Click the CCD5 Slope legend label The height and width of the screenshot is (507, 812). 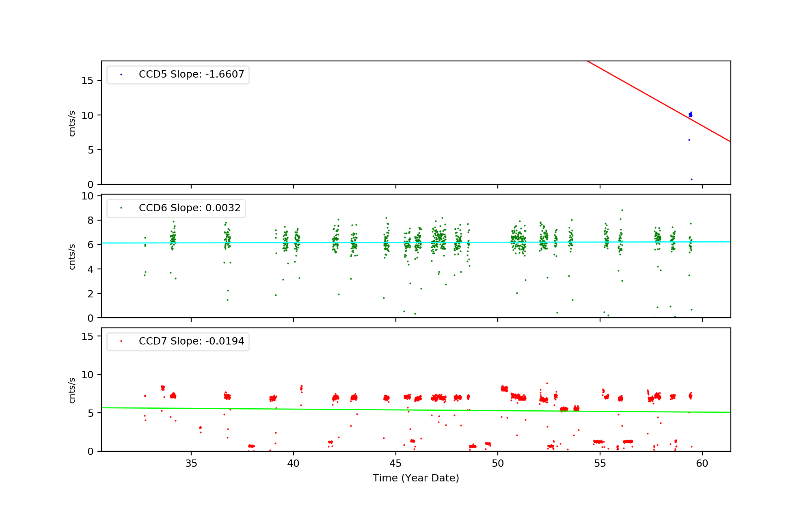tap(191, 74)
